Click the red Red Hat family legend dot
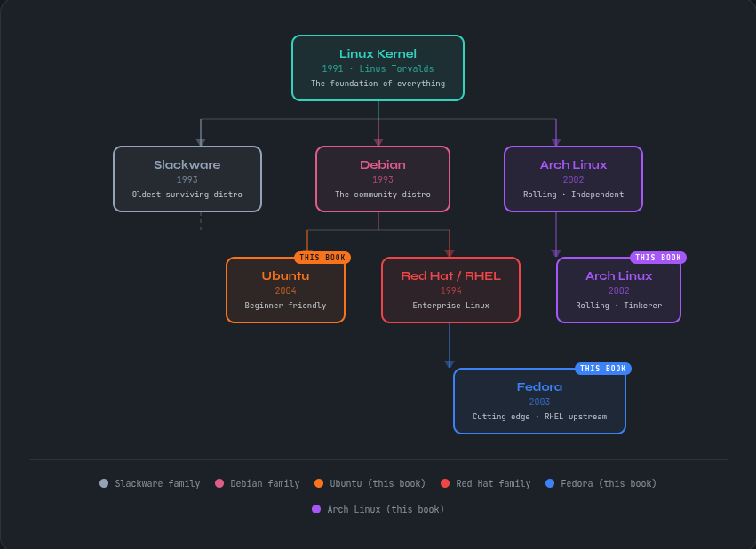The width and height of the screenshot is (756, 549). 445,483
